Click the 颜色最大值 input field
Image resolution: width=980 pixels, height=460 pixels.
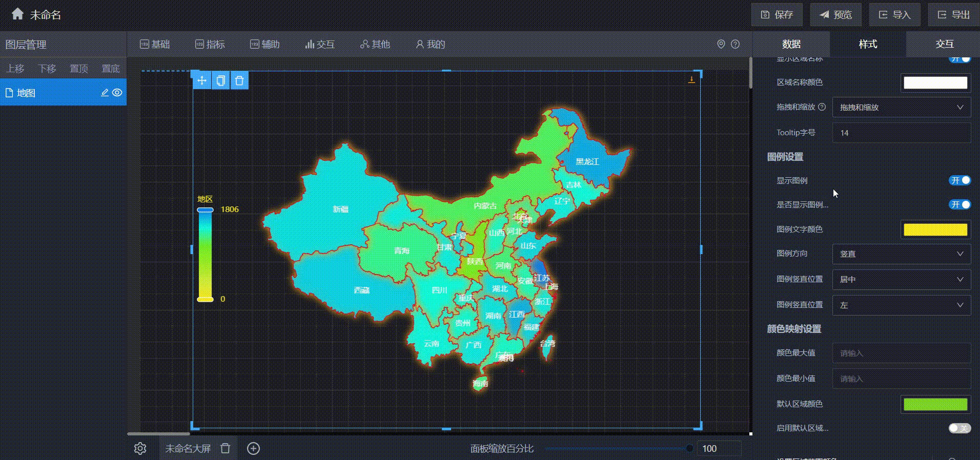[x=902, y=353]
